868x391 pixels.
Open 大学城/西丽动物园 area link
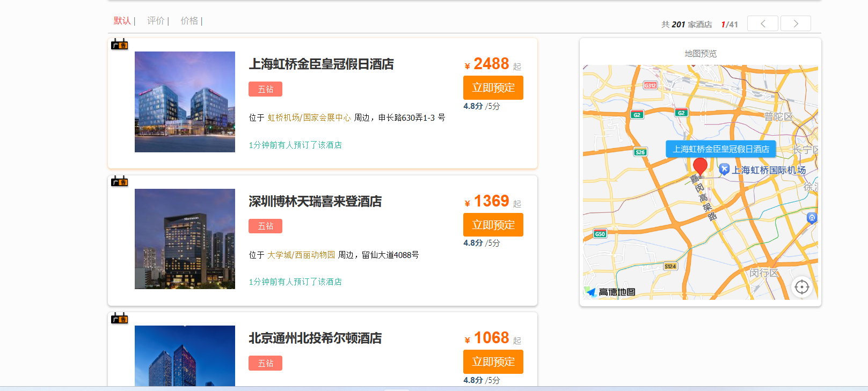pyautogui.click(x=301, y=255)
